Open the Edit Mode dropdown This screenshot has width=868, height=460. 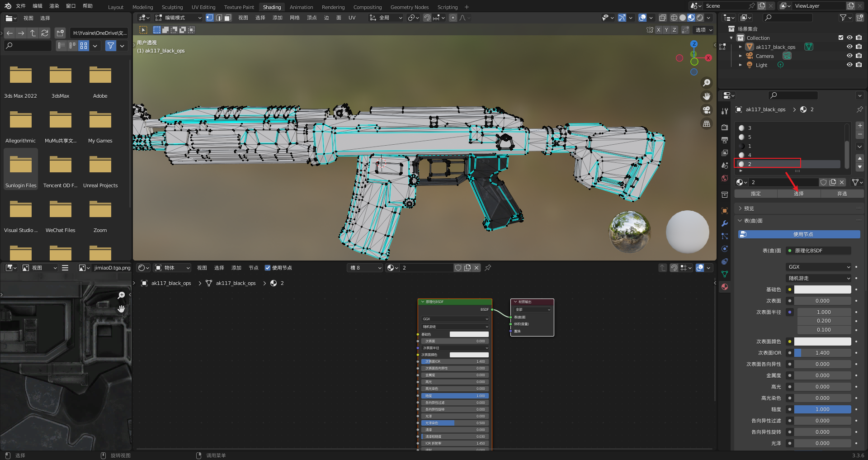(x=179, y=18)
